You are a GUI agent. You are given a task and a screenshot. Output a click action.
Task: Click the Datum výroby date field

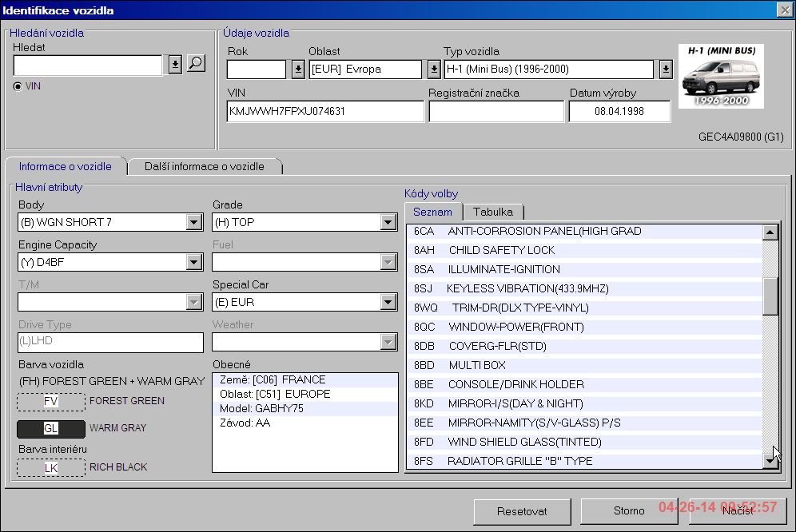(x=620, y=111)
